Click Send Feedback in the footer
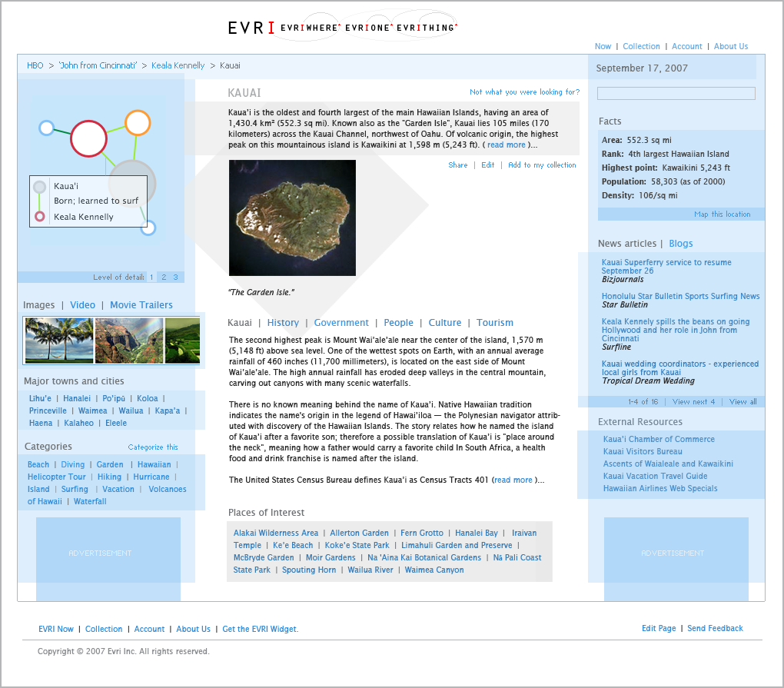The height and width of the screenshot is (688, 784). [x=715, y=628]
